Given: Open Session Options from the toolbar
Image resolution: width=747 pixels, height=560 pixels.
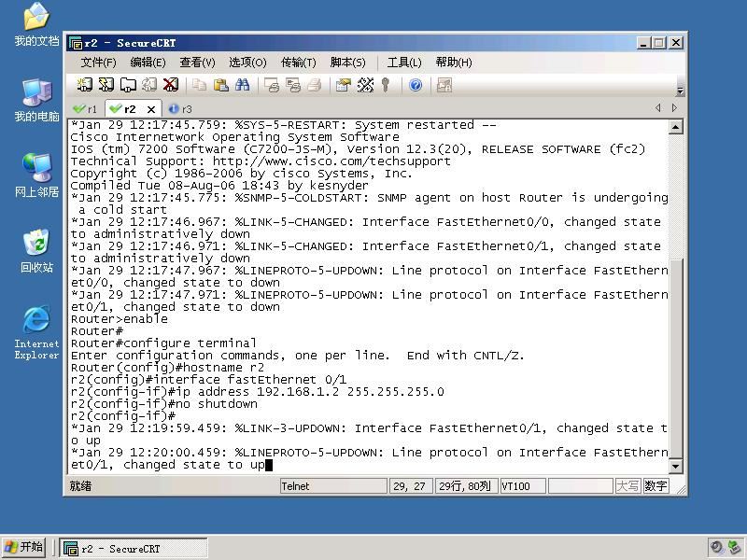Looking at the screenshot, I should click(343, 85).
